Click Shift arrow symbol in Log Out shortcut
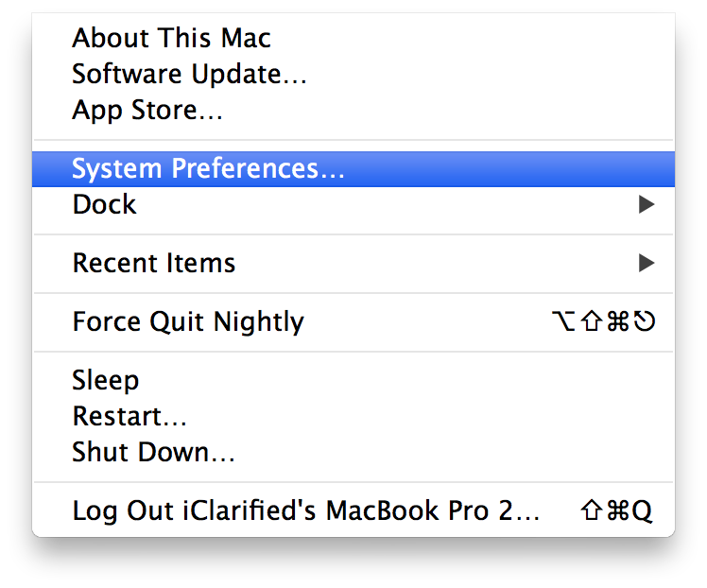 coord(591,511)
